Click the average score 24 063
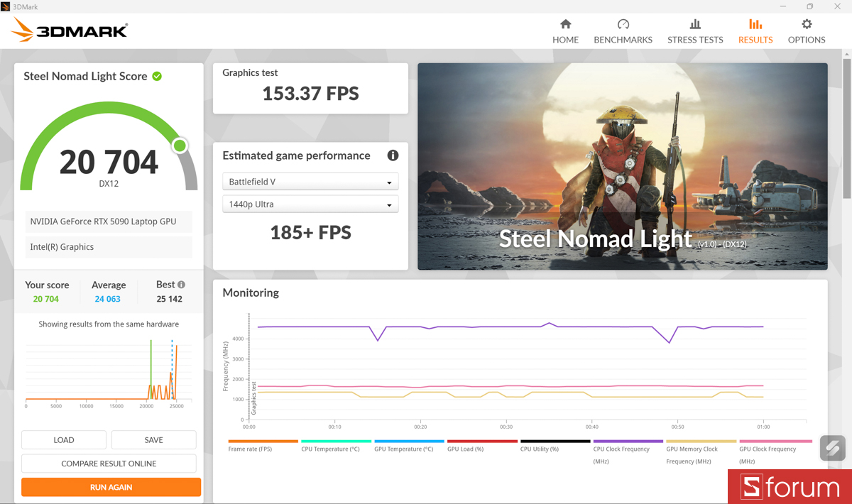Image resolution: width=852 pixels, height=504 pixels. coord(108,299)
